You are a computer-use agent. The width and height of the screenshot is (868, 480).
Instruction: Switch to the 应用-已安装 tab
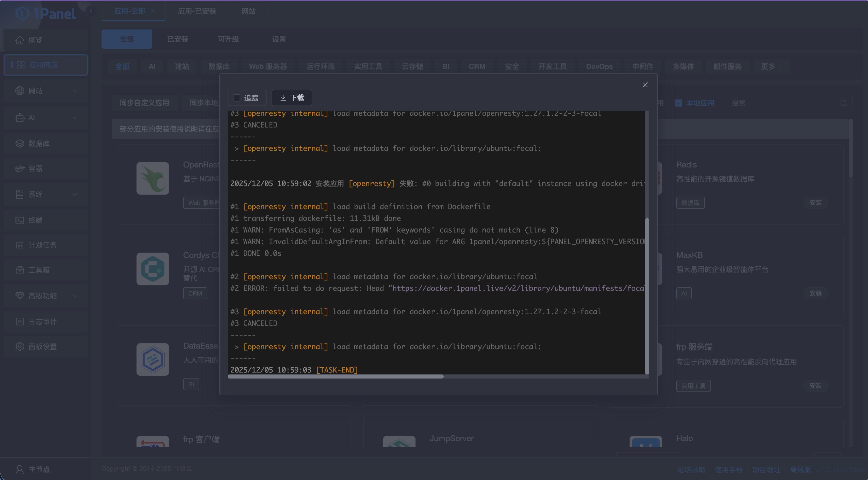coord(197,11)
